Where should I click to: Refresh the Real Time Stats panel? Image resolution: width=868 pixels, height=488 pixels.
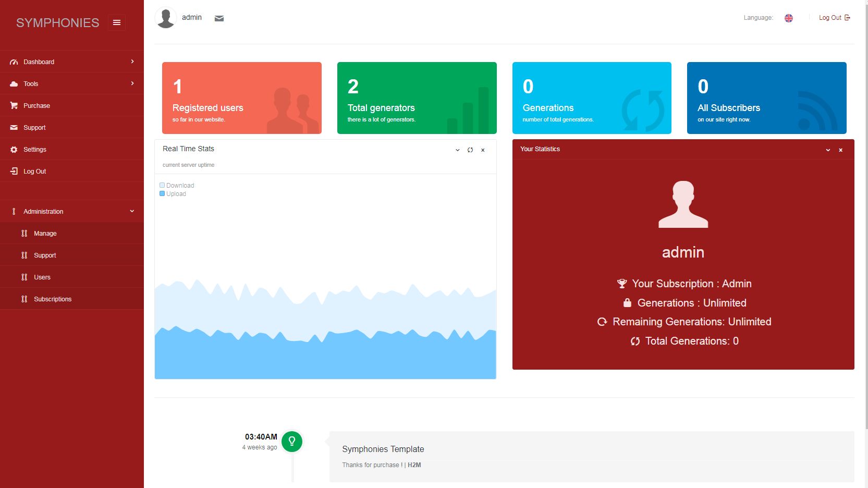click(x=470, y=150)
